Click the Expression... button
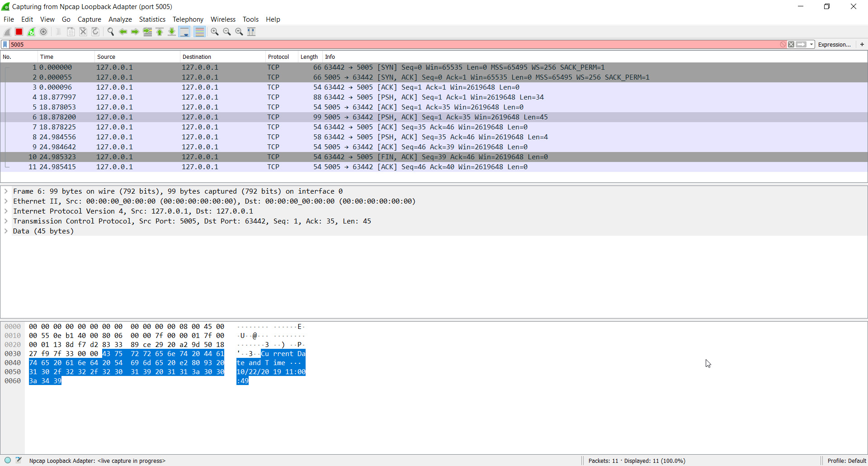Viewport: 868px width, 466px height. click(x=834, y=44)
